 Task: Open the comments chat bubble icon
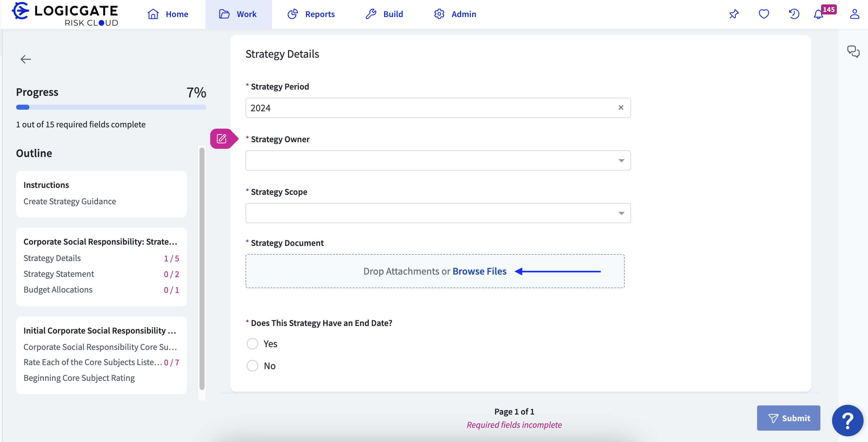(x=853, y=52)
